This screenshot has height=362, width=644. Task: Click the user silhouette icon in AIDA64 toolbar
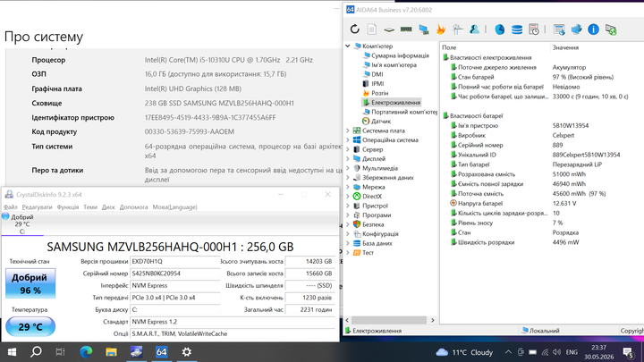coord(474,29)
